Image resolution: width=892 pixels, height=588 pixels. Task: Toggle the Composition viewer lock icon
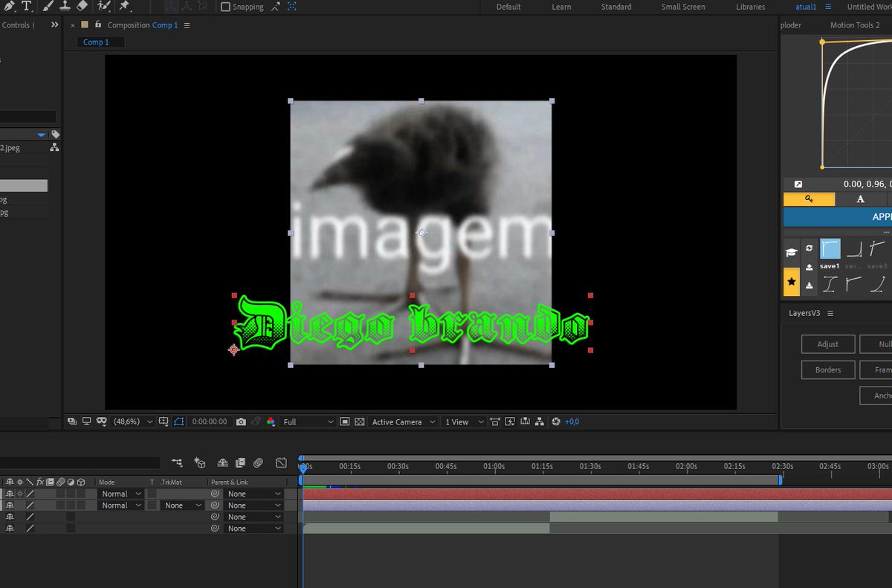[x=98, y=25]
